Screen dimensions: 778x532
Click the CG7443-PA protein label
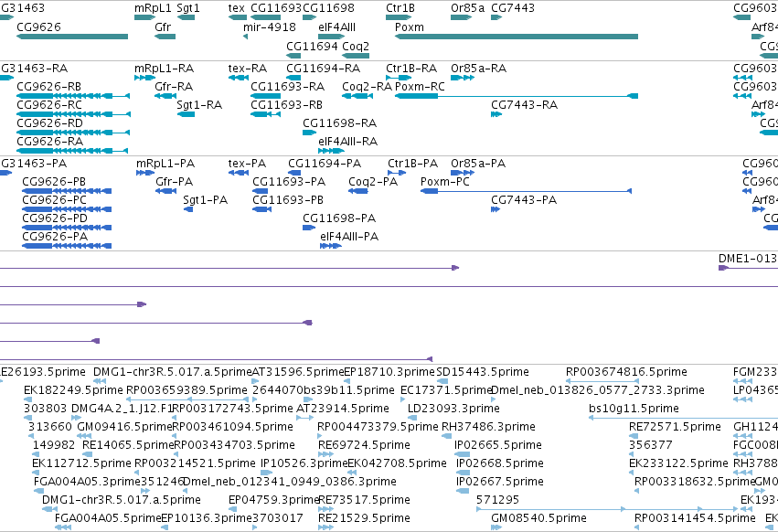(x=524, y=200)
